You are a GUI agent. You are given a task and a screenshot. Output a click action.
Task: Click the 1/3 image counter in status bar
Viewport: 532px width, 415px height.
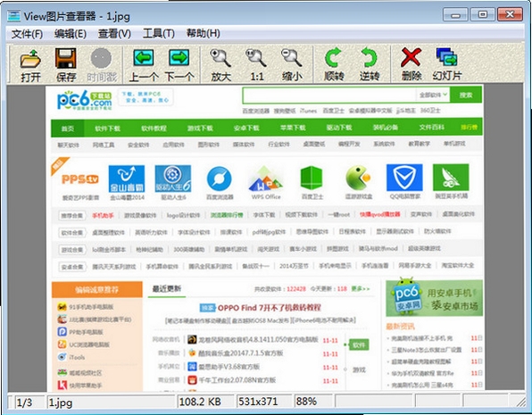(x=24, y=403)
